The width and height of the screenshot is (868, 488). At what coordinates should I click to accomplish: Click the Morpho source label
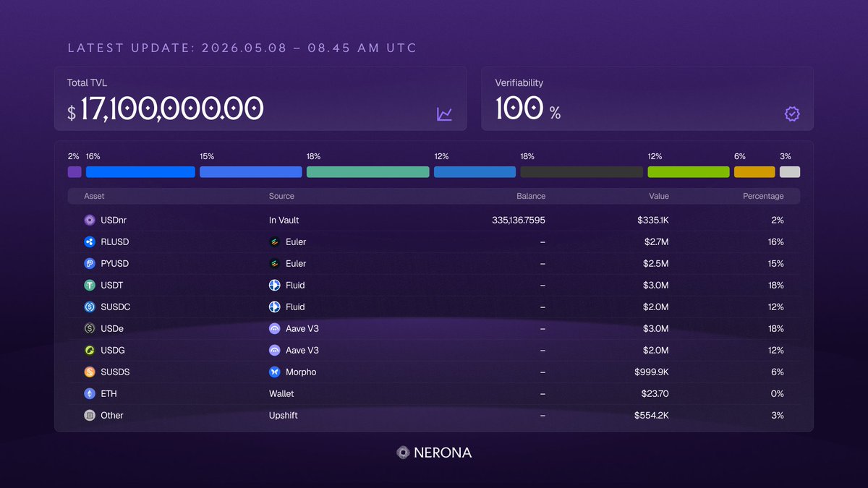point(301,372)
